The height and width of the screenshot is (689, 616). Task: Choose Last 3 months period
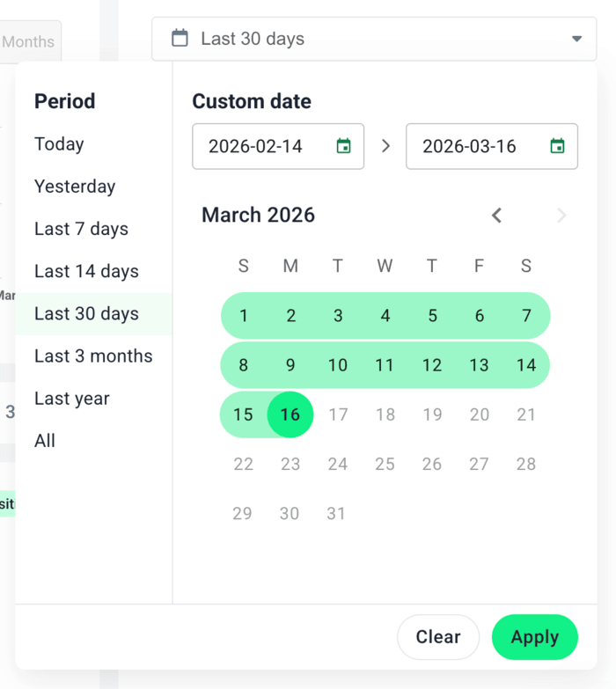click(x=93, y=356)
